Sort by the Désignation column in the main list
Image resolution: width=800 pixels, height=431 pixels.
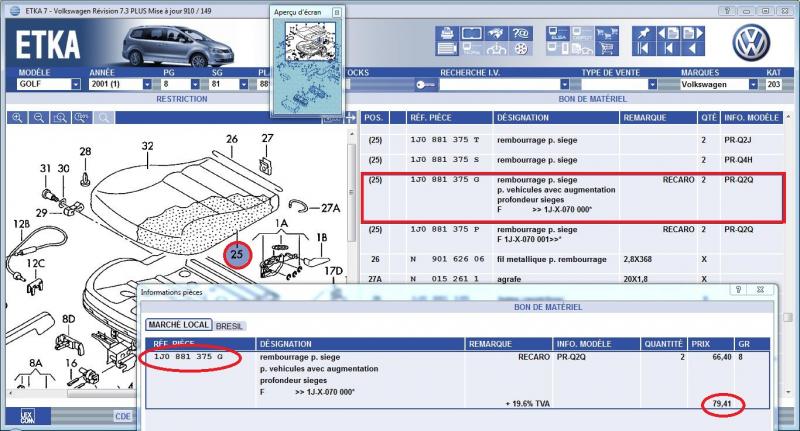point(556,118)
